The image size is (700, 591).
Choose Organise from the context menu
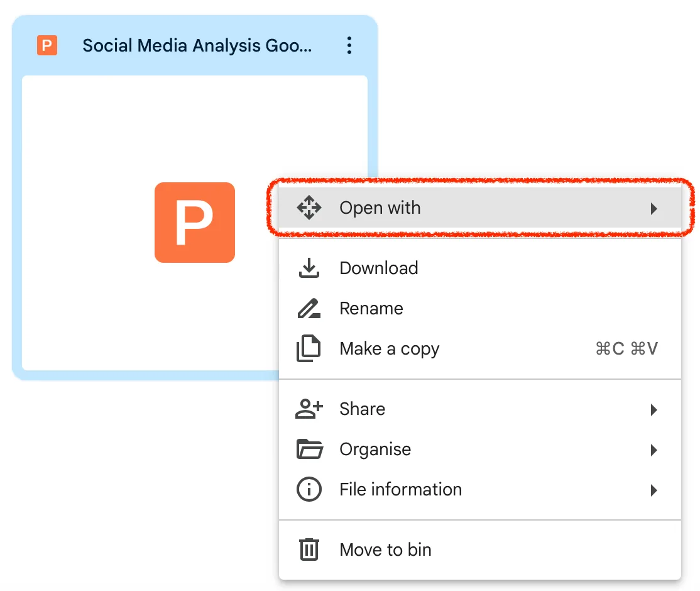pos(480,449)
